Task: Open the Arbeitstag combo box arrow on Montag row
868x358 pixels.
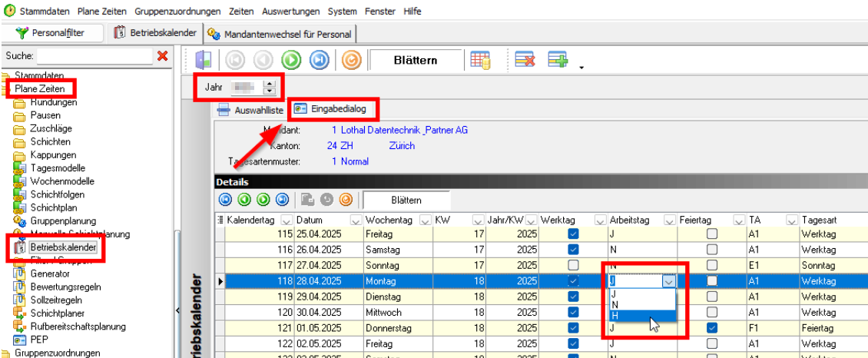Action: pyautogui.click(x=669, y=281)
